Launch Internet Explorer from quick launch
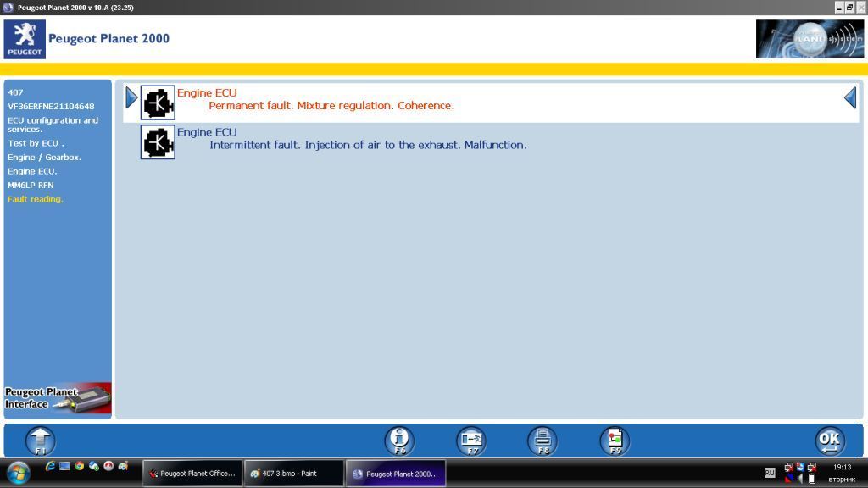This screenshot has height=488, width=868. pyautogui.click(x=50, y=466)
